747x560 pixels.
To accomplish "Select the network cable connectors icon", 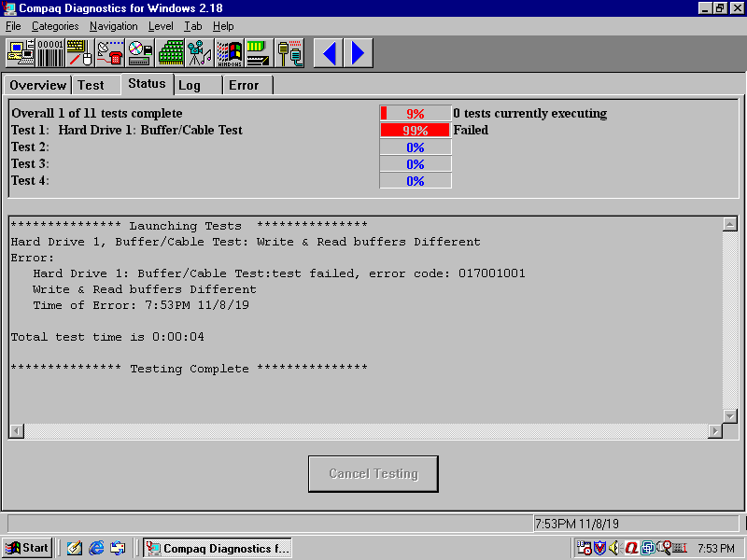I will click(x=289, y=53).
